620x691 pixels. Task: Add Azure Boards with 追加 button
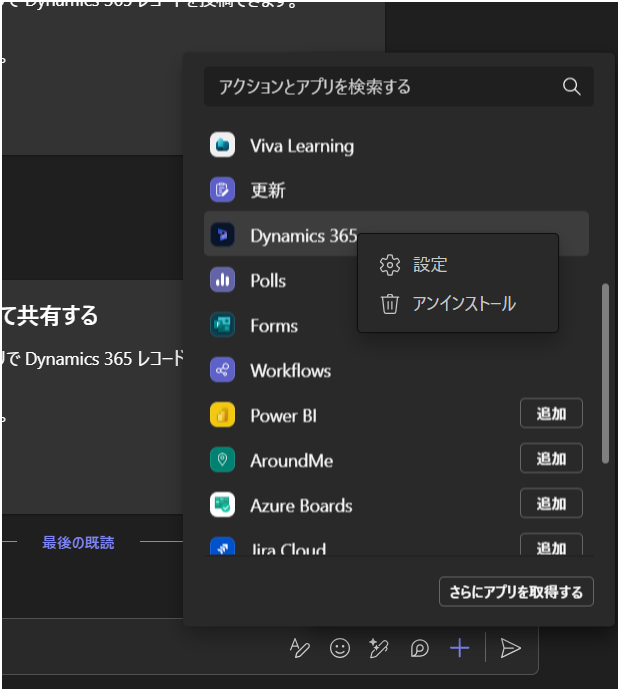551,503
